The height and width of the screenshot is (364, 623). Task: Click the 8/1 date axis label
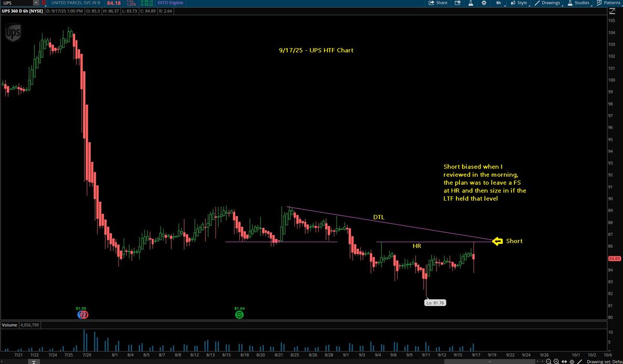[116, 354]
